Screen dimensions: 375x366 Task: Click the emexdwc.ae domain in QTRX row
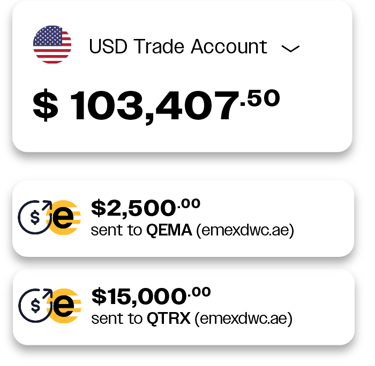click(x=243, y=319)
